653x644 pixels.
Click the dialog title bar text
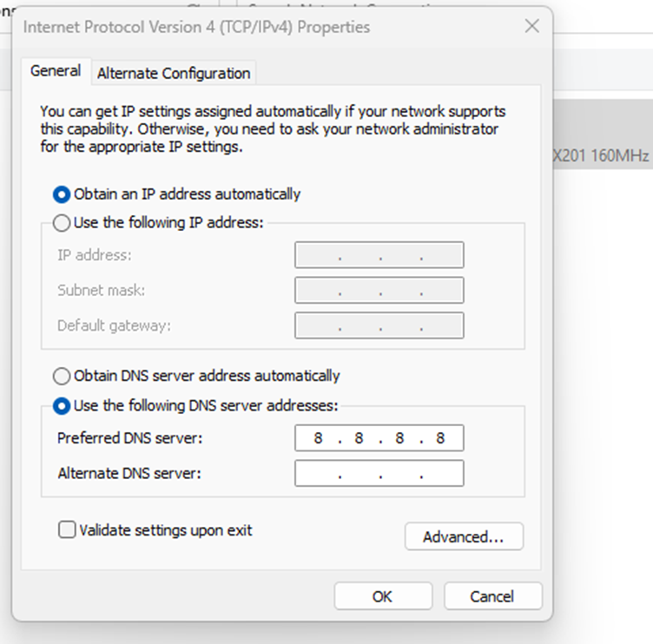pos(196,27)
